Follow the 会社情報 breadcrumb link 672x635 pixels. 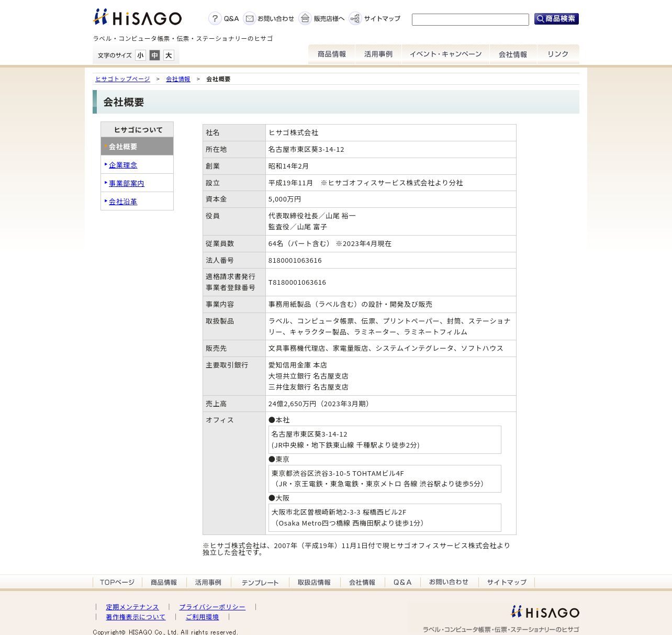tap(178, 79)
